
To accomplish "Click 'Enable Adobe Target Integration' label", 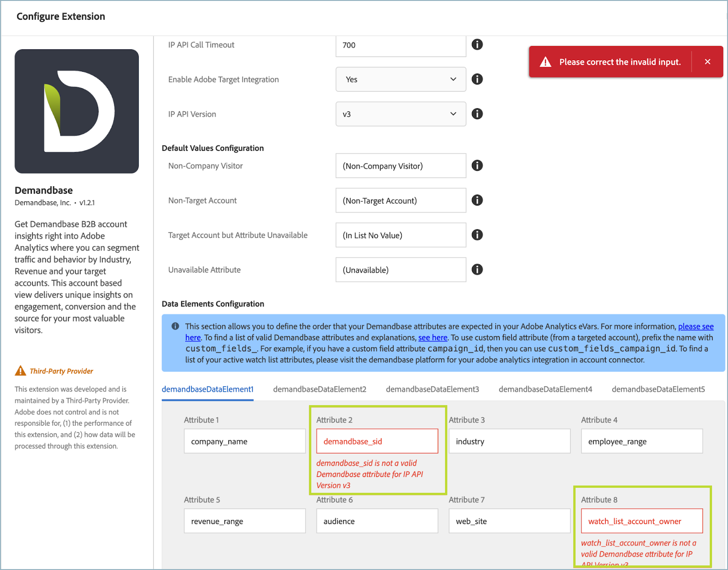I will 224,79.
